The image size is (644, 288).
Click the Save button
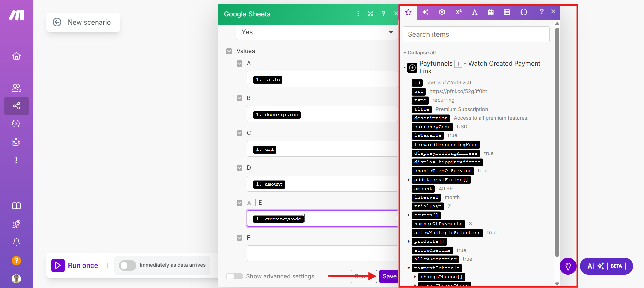389,276
